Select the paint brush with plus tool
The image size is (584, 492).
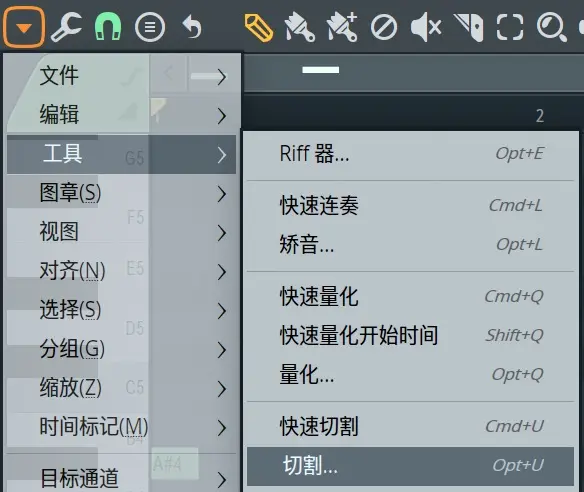[x=342, y=27]
